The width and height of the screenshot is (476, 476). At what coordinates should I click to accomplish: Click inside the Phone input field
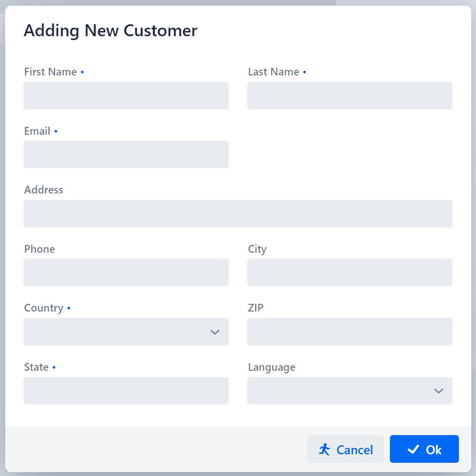[126, 272]
